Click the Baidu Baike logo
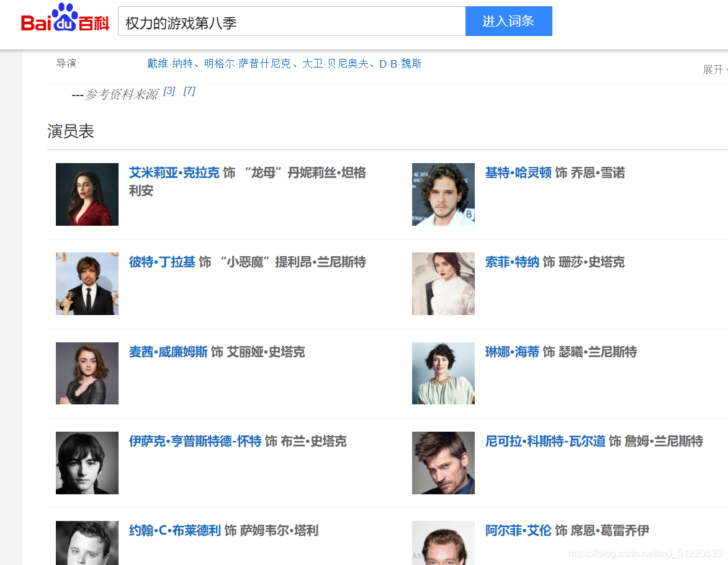 65,18
